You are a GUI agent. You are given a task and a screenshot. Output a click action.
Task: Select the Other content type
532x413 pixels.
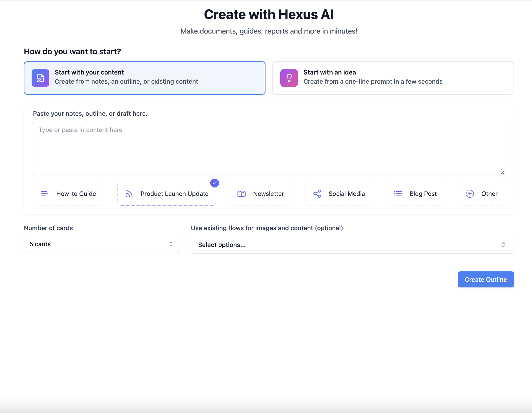[x=481, y=194]
